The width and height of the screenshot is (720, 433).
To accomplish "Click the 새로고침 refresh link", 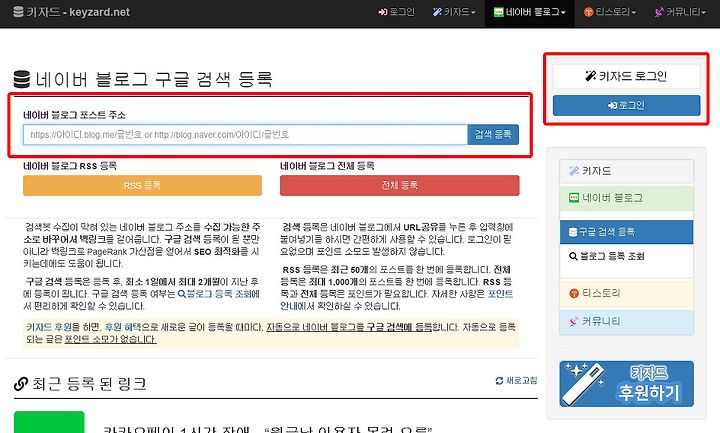I will tap(516, 381).
